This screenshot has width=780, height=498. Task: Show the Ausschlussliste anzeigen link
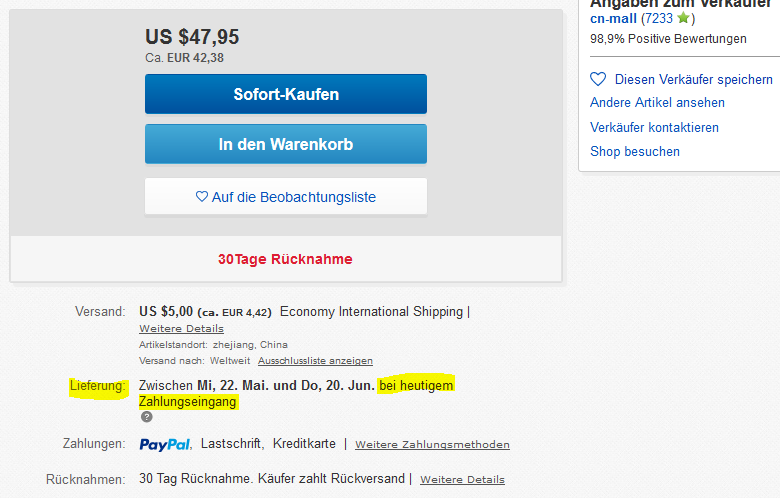click(315, 360)
